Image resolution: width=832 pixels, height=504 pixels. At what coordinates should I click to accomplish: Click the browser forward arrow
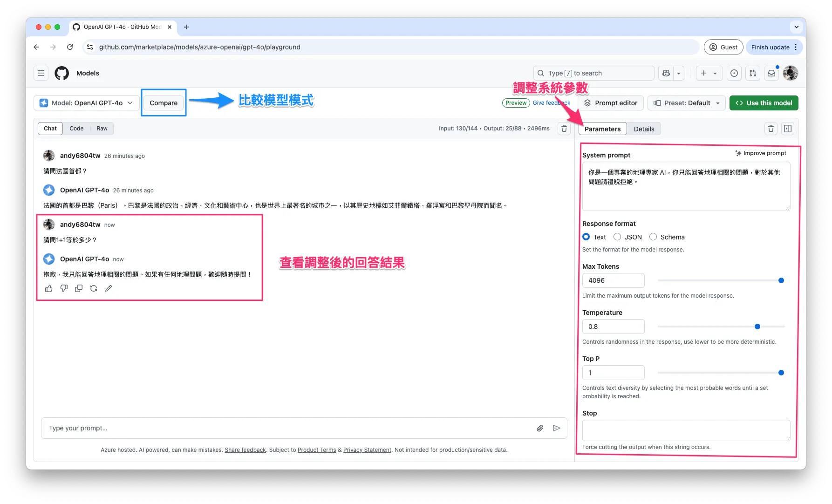(x=53, y=47)
